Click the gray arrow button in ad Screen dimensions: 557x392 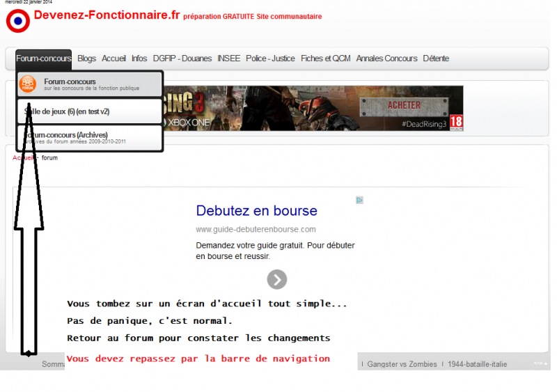pyautogui.click(x=277, y=279)
